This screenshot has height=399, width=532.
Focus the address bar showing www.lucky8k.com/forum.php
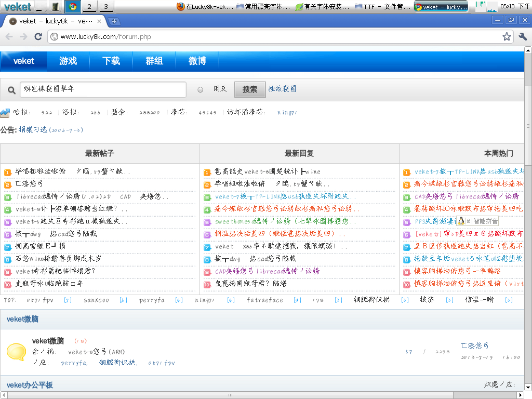[280, 37]
